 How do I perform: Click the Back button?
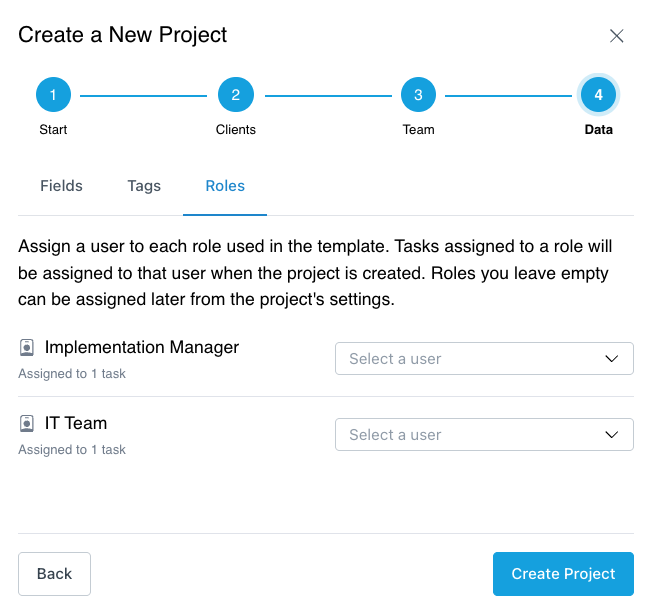[x=54, y=574]
